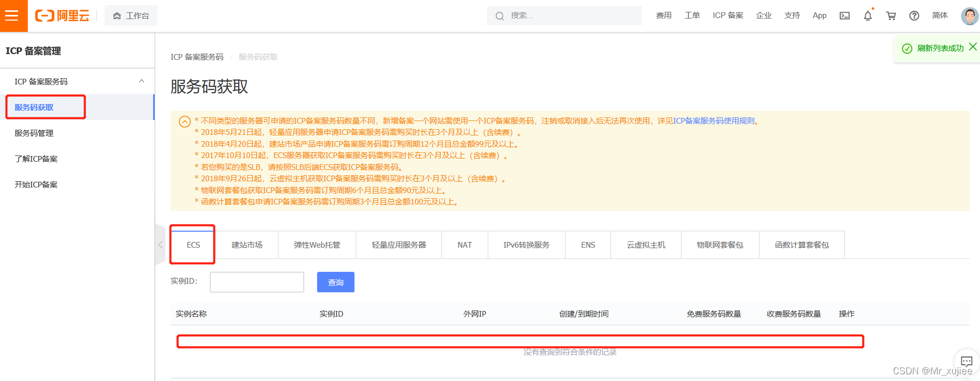Screen dimensions: 980x381
Task: Open the 支持 menu
Action: (x=792, y=15)
